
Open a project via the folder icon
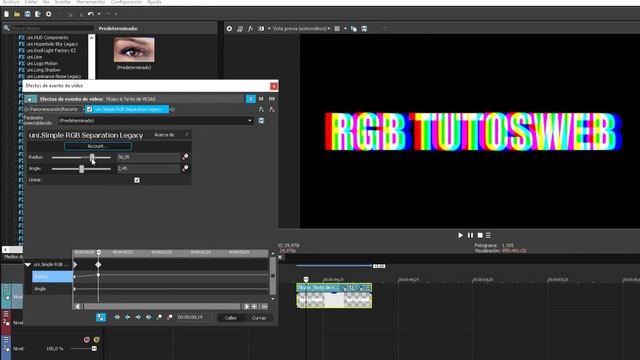(x=17, y=14)
